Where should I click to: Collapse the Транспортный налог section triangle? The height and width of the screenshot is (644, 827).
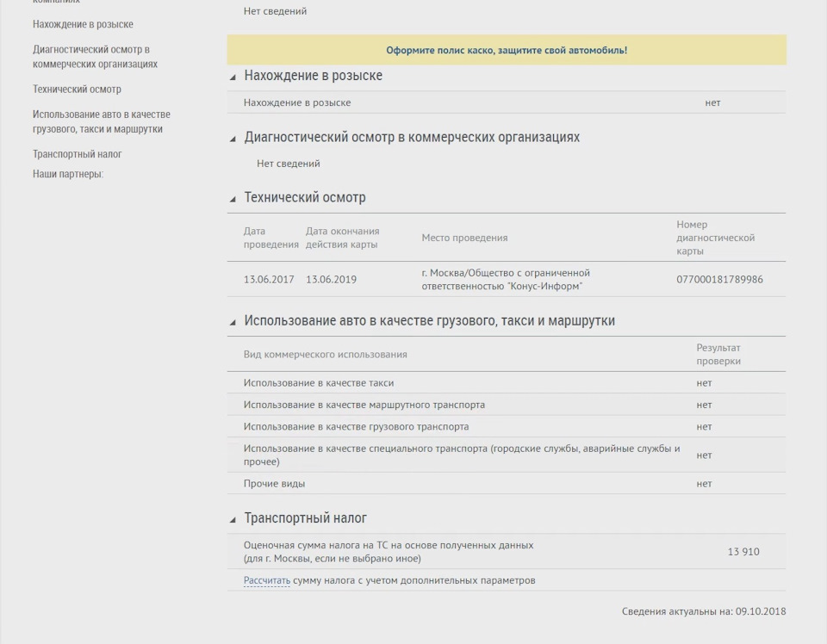tap(233, 520)
